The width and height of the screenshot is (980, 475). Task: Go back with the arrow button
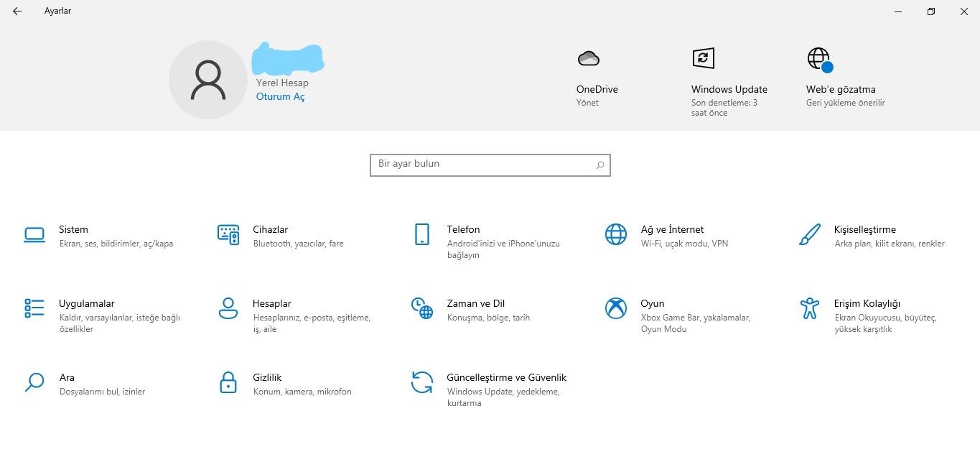coord(17,11)
